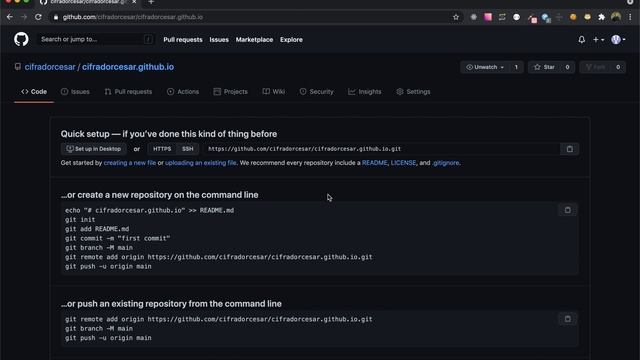Screen dimensions: 640x360
Task: Click the echo README.md command line
Action: coord(149,210)
